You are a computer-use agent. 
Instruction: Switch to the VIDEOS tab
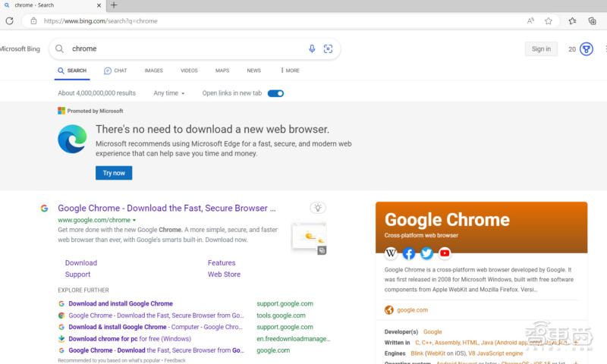(189, 71)
